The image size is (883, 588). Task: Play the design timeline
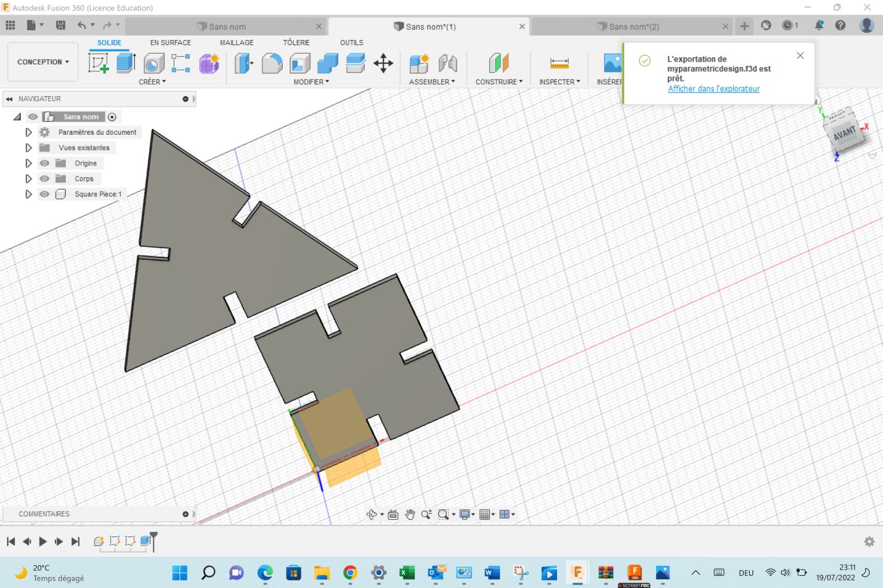(x=43, y=541)
